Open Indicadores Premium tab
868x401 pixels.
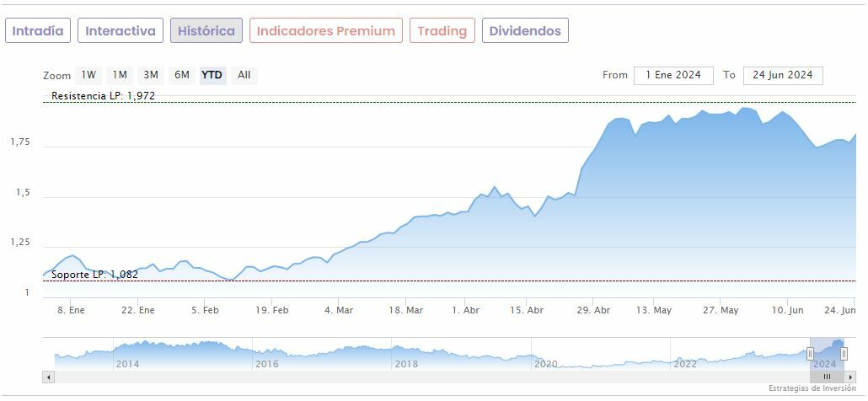[x=325, y=31]
